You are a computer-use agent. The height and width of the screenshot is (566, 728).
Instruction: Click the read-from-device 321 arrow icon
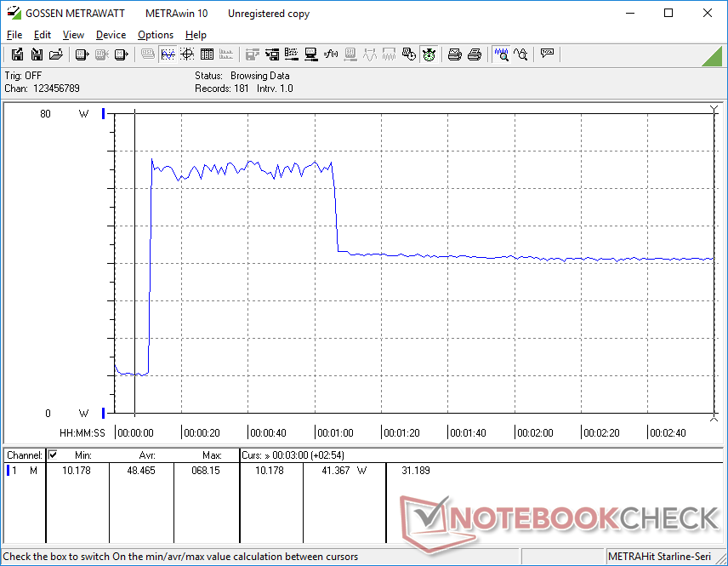coord(82,54)
